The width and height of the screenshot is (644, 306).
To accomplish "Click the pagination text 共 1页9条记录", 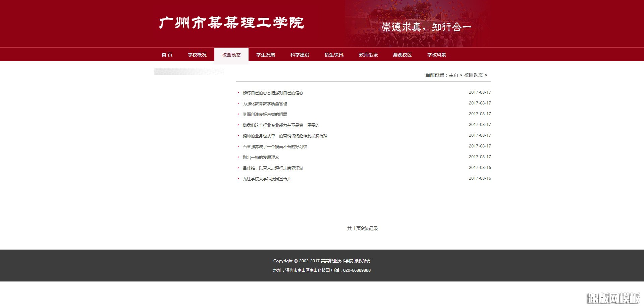I will 363,228.
